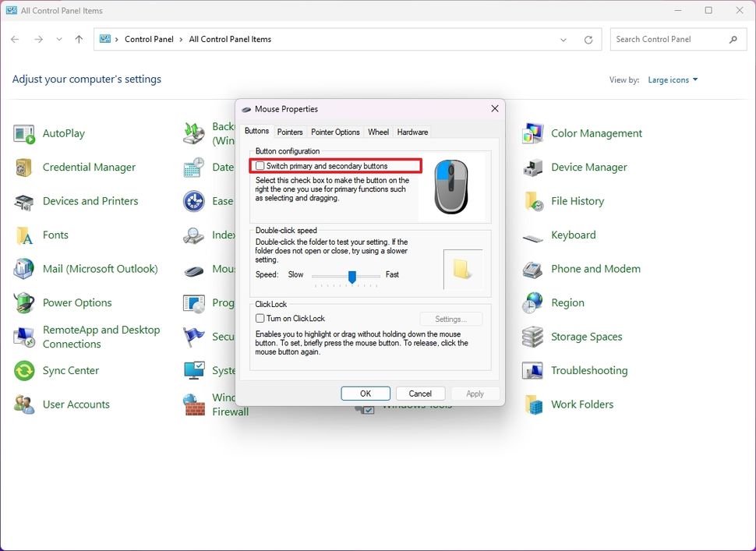
Task: Open the Color Management settings
Action: pyautogui.click(x=596, y=133)
